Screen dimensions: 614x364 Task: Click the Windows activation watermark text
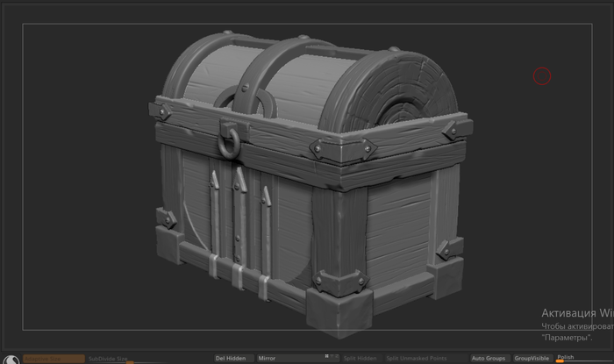[x=576, y=325]
